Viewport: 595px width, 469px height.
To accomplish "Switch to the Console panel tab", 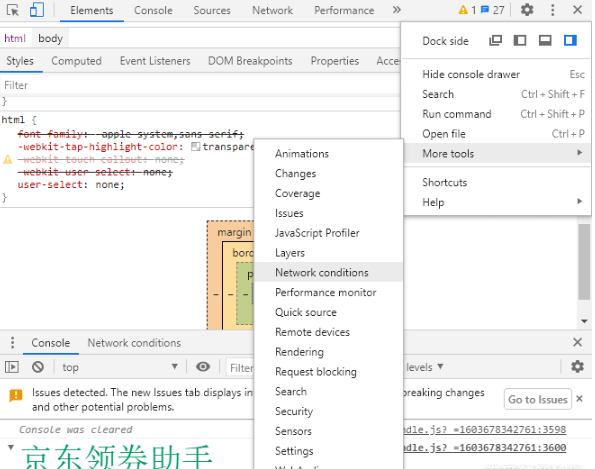I will point(153,10).
